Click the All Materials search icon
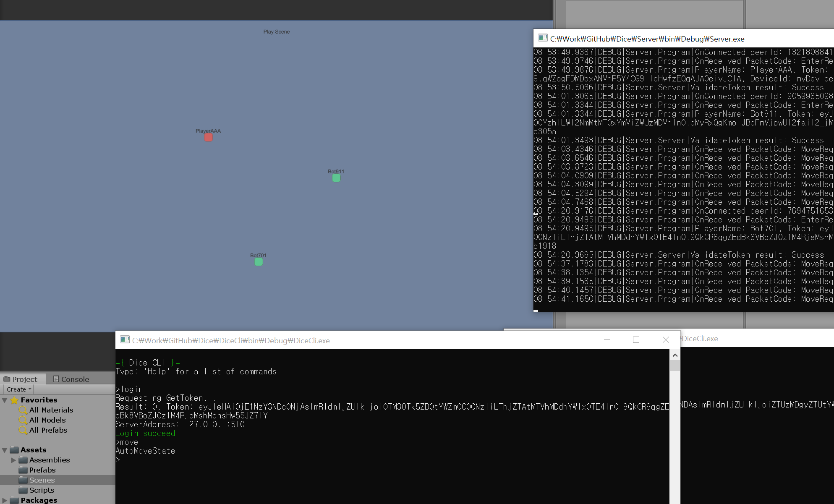The height and width of the screenshot is (504, 834). [23, 410]
